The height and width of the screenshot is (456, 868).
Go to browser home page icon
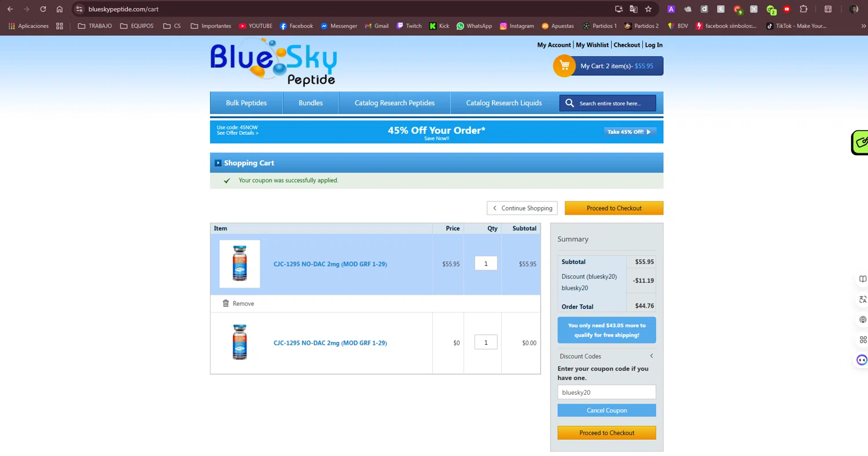(x=60, y=9)
